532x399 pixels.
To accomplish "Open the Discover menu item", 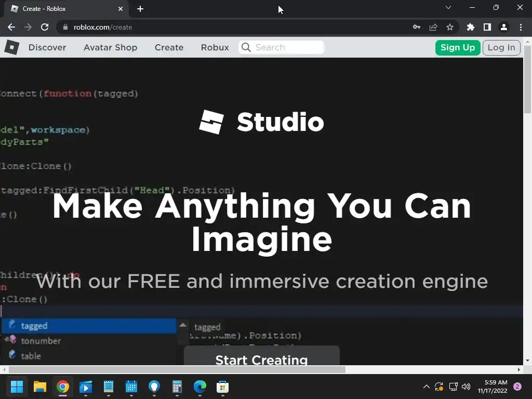I will [x=47, y=47].
